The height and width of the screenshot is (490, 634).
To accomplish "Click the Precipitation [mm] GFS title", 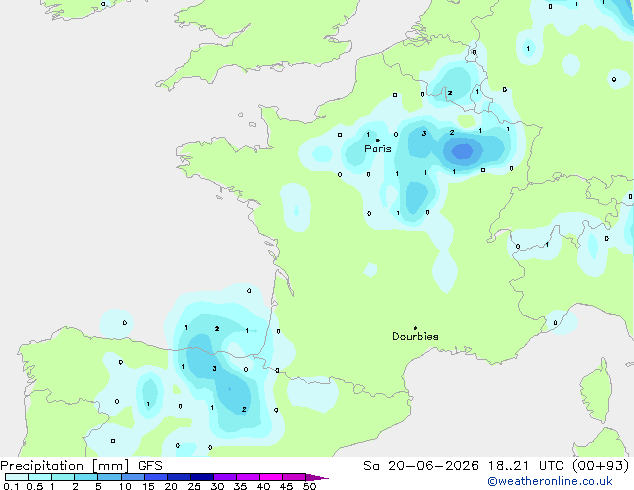I will click(81, 466).
